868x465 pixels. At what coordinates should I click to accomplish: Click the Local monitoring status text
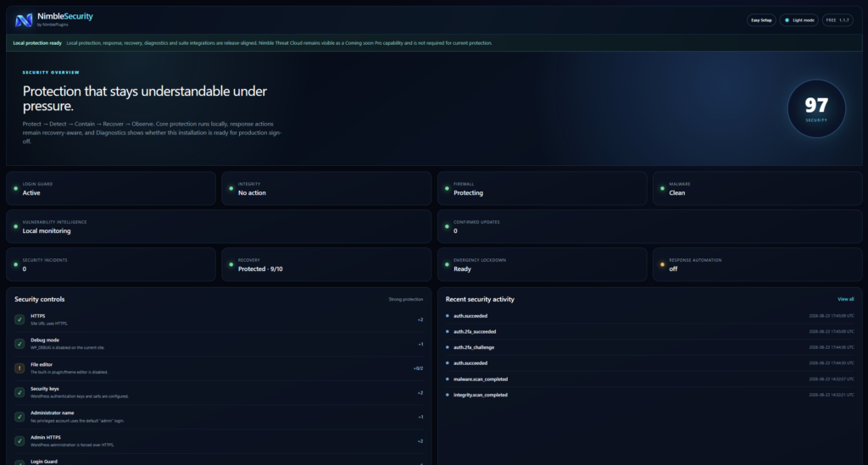[47, 231]
